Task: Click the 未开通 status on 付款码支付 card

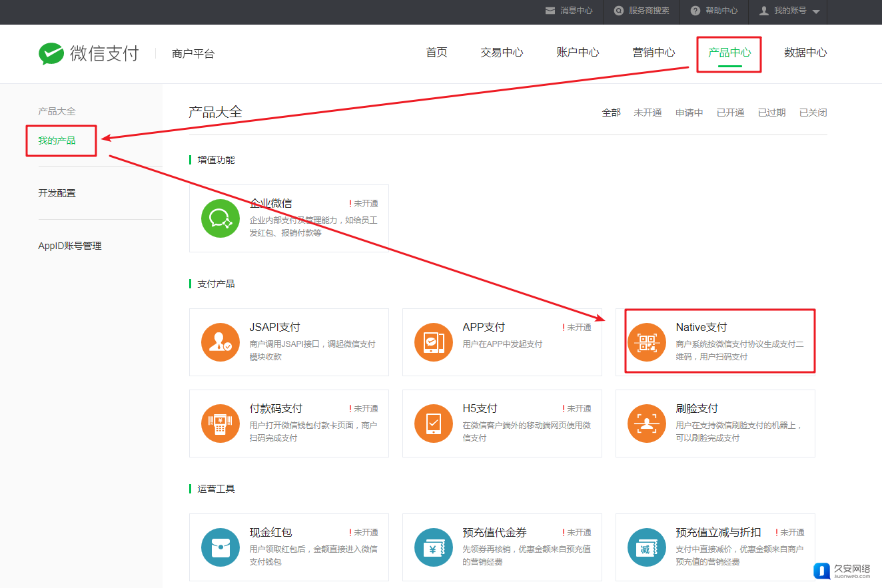Action: pyautogui.click(x=364, y=409)
